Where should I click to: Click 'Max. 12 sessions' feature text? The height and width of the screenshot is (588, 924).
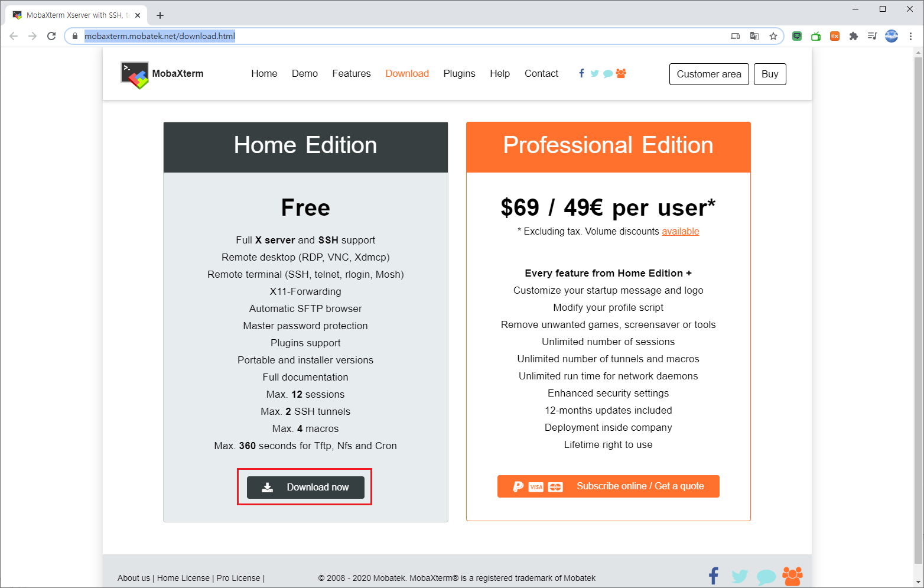coord(305,394)
